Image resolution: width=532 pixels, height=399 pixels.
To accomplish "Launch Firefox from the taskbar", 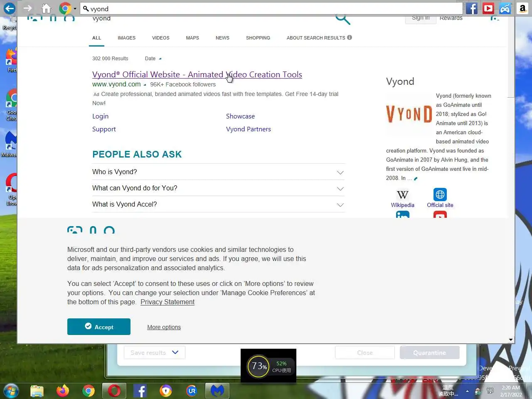I will pos(63,391).
